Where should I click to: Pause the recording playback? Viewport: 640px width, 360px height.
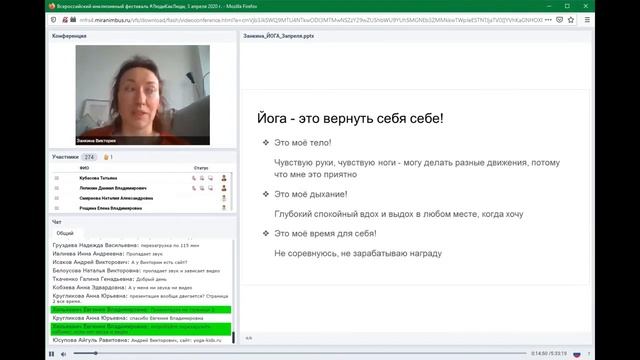tap(51, 354)
